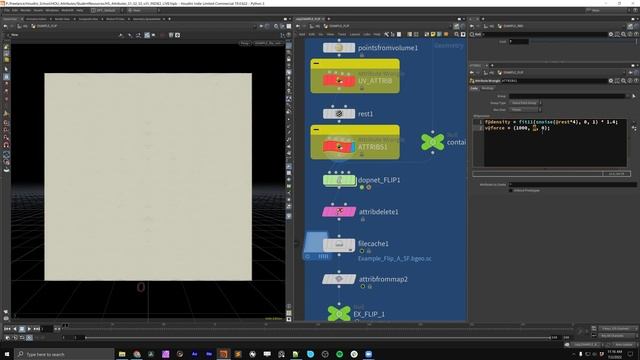Click the Group input field

567,96
